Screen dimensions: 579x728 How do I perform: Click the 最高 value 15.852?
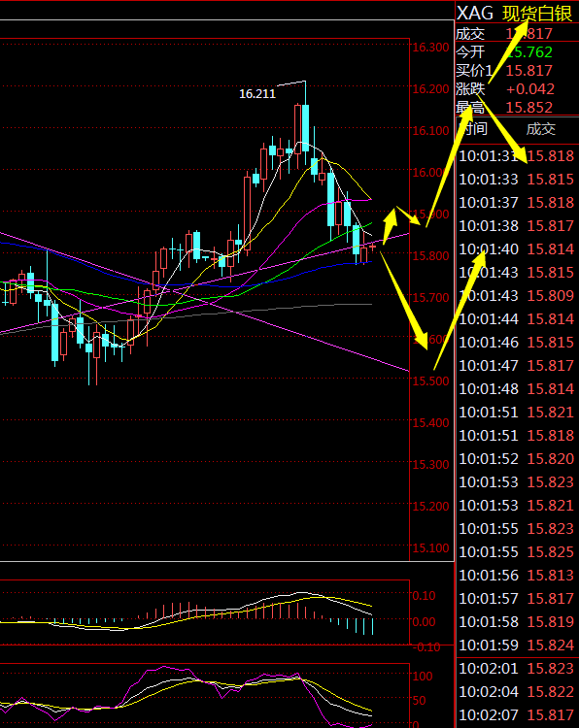[x=528, y=108]
